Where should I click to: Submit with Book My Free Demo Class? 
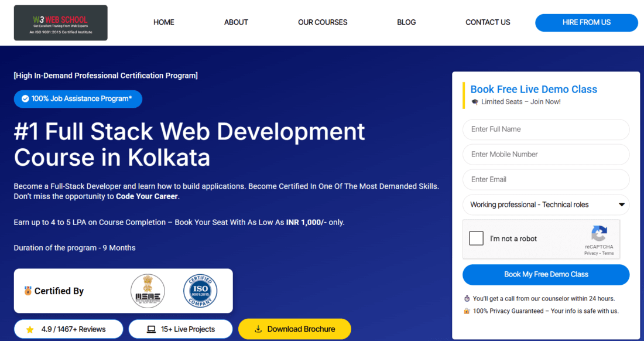point(546,274)
